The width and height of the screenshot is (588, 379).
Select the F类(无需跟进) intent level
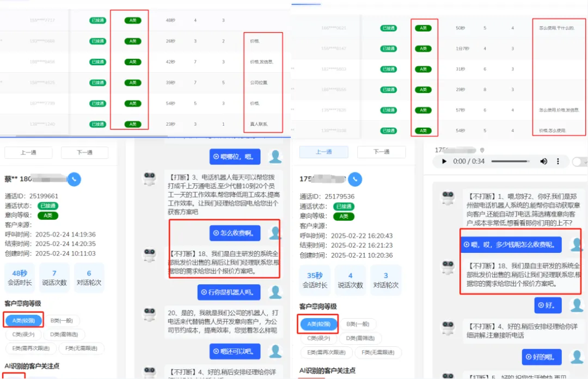pyautogui.click(x=81, y=349)
